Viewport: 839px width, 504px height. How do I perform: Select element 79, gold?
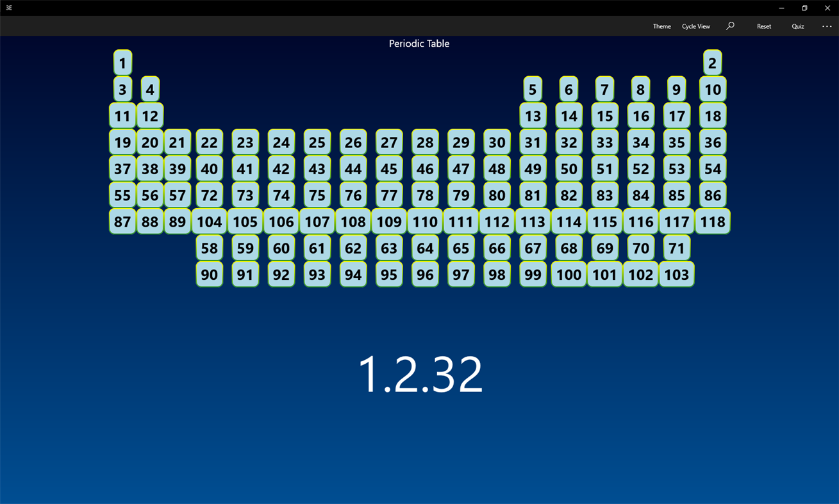pyautogui.click(x=460, y=195)
